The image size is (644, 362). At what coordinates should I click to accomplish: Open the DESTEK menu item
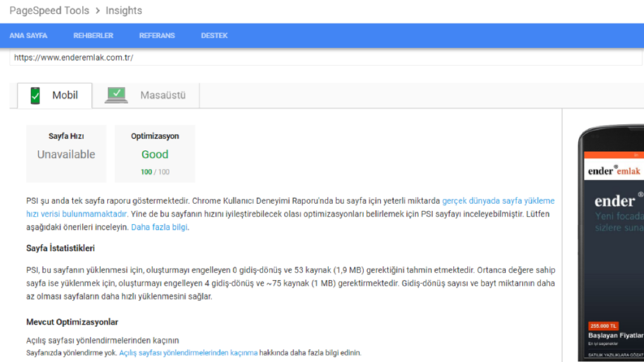214,36
